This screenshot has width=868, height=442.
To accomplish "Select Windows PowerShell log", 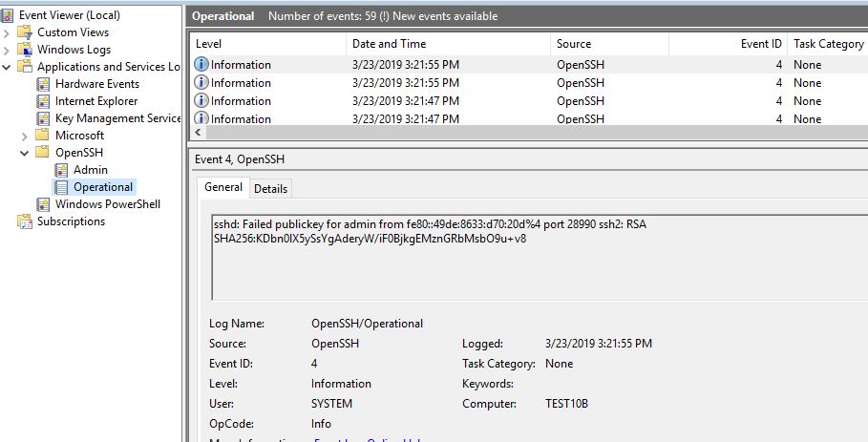I will click(108, 204).
